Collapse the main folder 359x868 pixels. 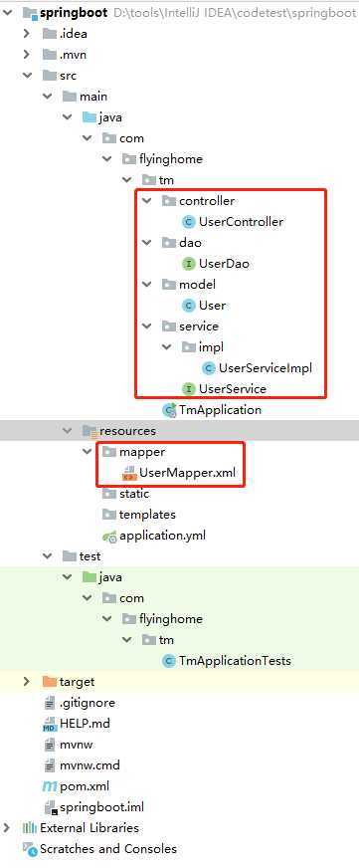click(x=47, y=97)
